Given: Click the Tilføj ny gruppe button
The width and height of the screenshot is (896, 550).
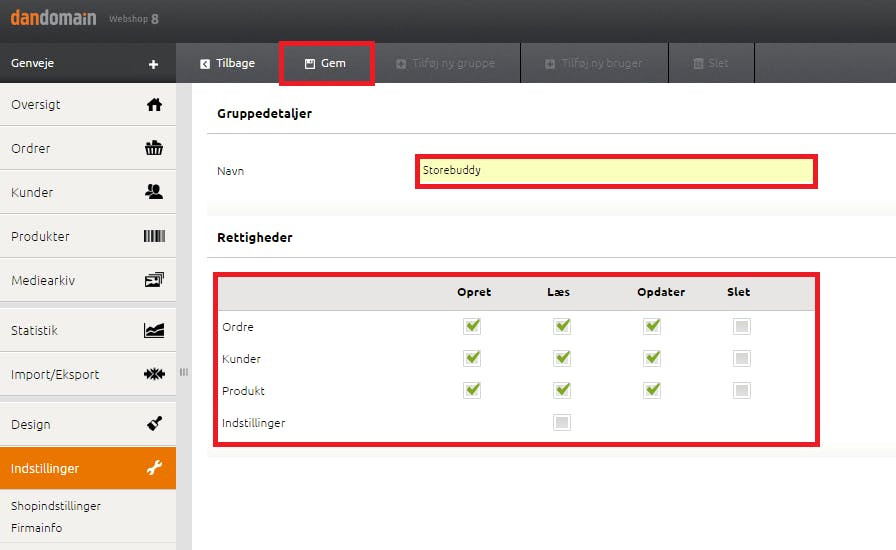Looking at the screenshot, I should point(446,63).
